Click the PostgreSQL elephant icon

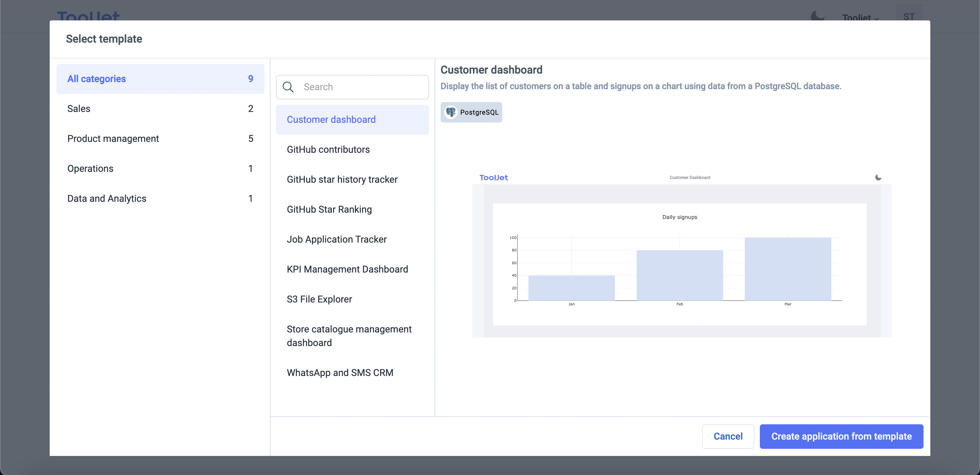coord(451,112)
